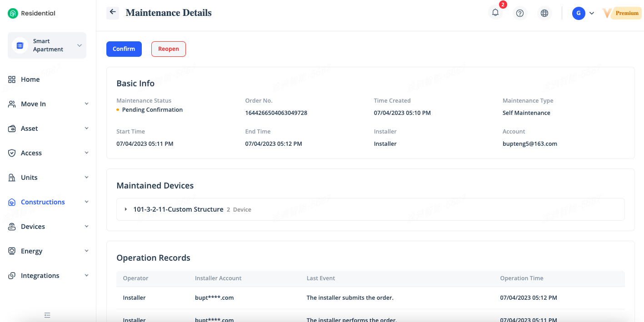Viewport: 644px width, 322px height.
Task: Click the back arrow beside Maintenance Details
Action: point(113,13)
